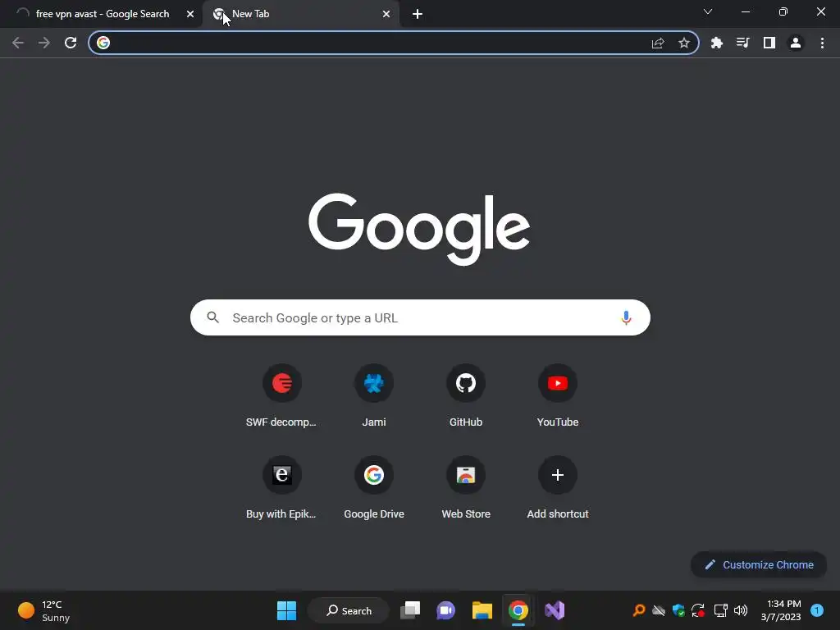This screenshot has width=840, height=630.
Task: Reload the current page
Action: [x=71, y=43]
